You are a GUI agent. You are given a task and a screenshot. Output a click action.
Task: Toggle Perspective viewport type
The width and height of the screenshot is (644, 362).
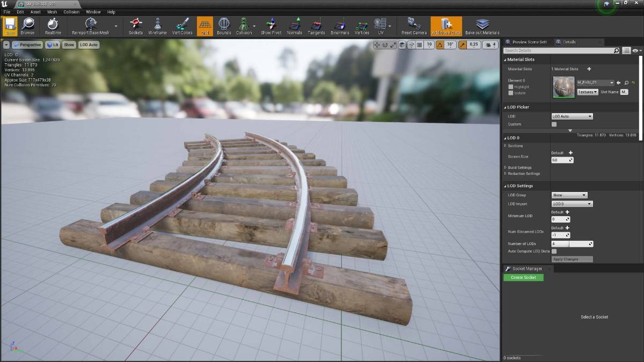tap(27, 45)
